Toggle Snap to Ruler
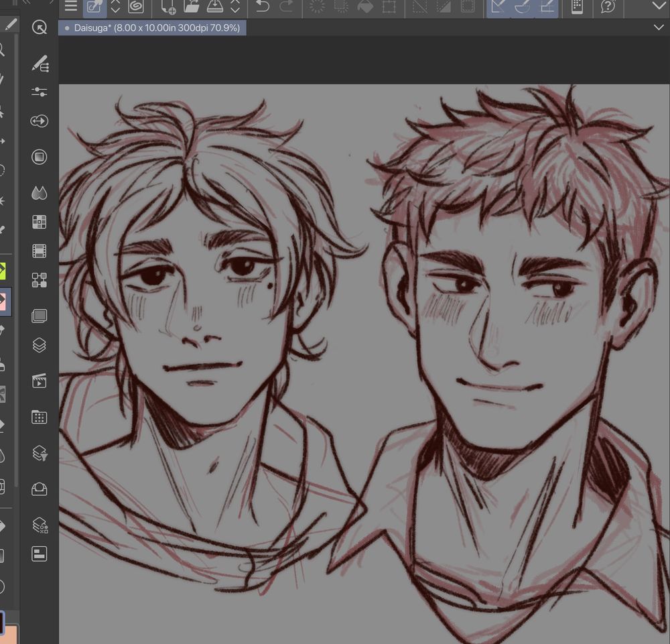670x644 pixels. [498, 7]
